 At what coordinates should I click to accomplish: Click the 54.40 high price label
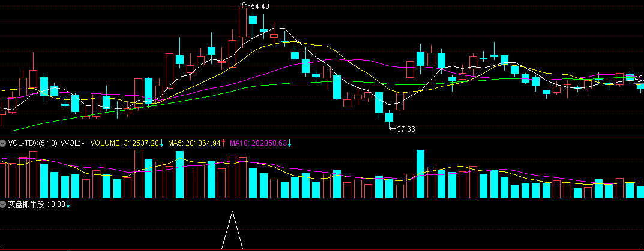click(260, 7)
